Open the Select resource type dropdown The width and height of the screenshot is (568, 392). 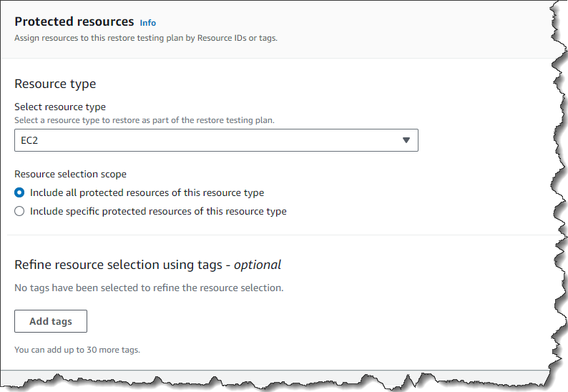216,141
